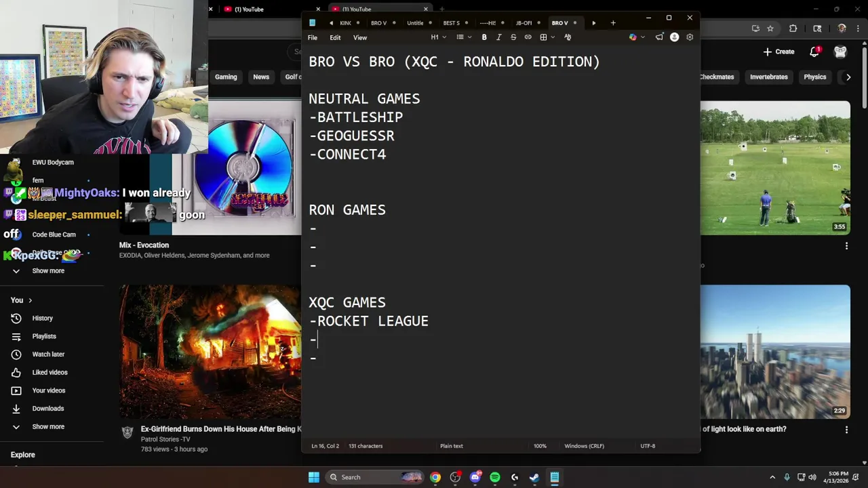The height and width of the screenshot is (488, 868).
Task: Open the Windows Start menu
Action: [314, 477]
